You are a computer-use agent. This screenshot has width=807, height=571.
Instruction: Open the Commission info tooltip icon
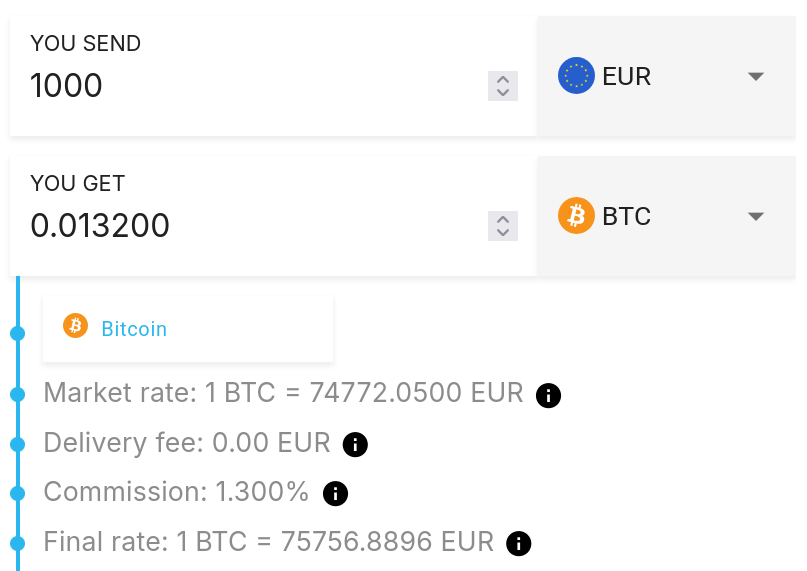[x=335, y=493]
